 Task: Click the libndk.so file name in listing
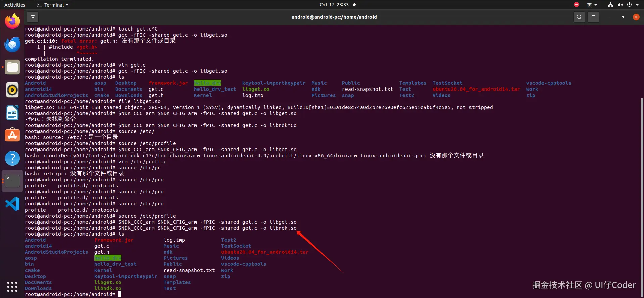(108, 288)
